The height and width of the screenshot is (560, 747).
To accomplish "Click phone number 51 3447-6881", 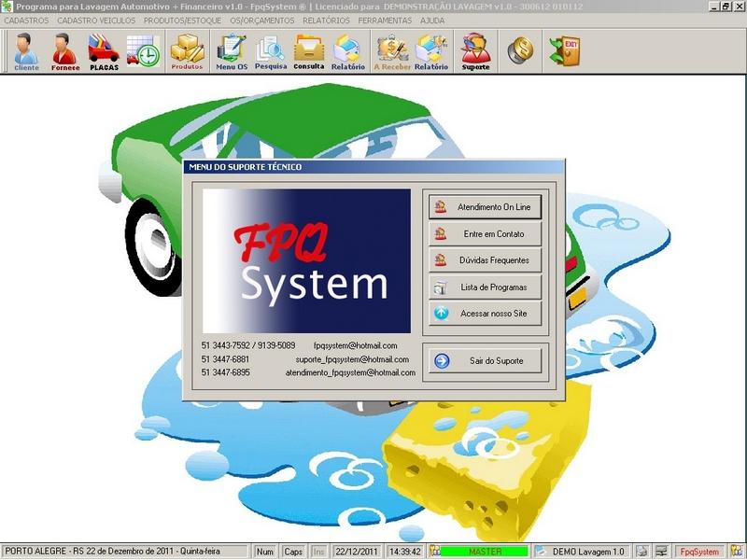I will (225, 359).
